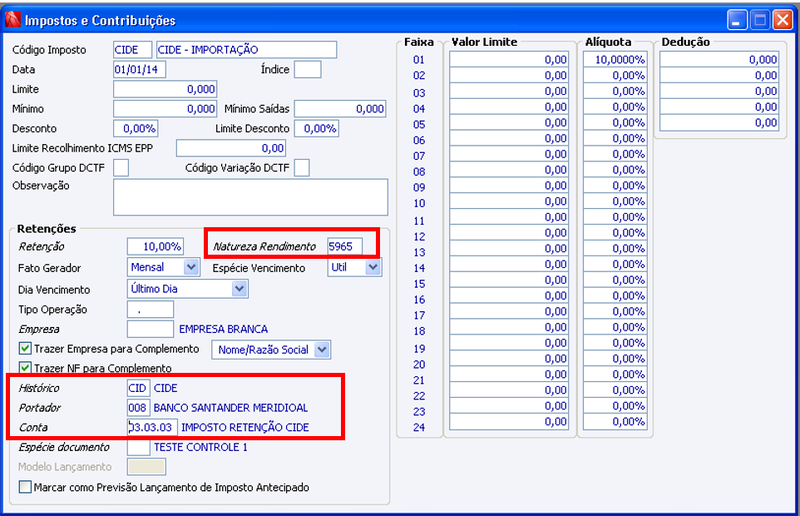Click EMPRESA BRANCA text

point(223,329)
